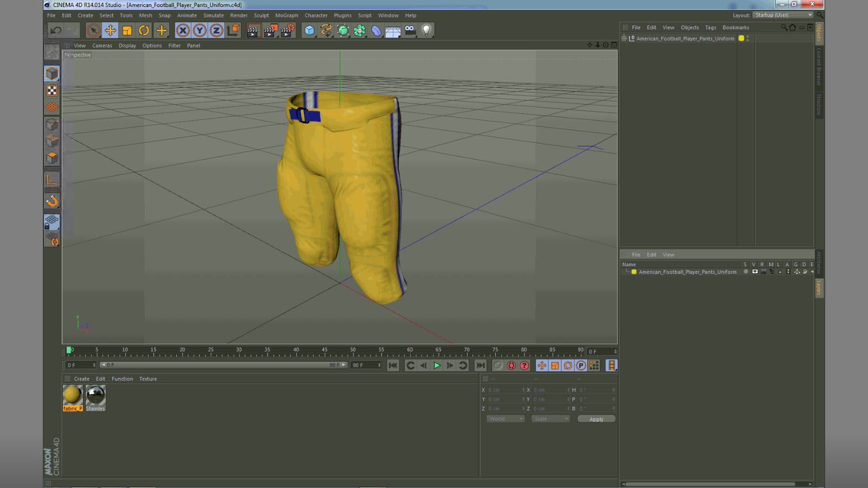Viewport: 868px width, 488px height.
Task: Open the File menu in main menu bar
Action: pos(51,15)
